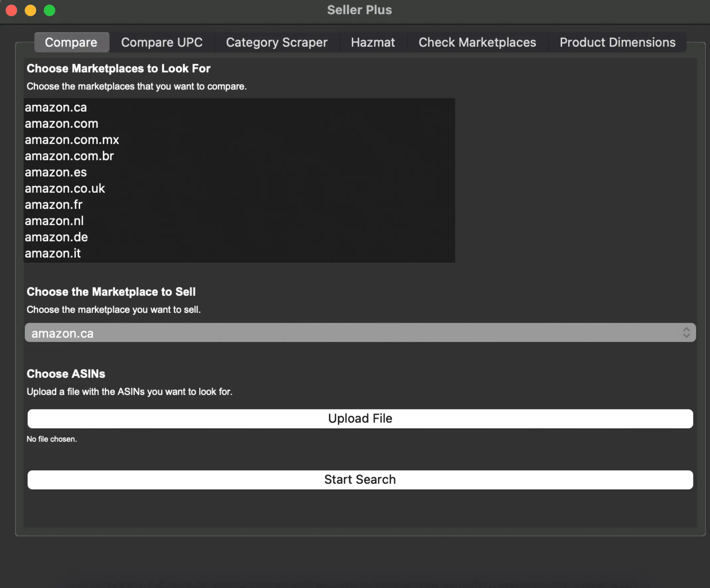710x588 pixels.
Task: Select amazon.it in the marketplaces list
Action: click(239, 254)
